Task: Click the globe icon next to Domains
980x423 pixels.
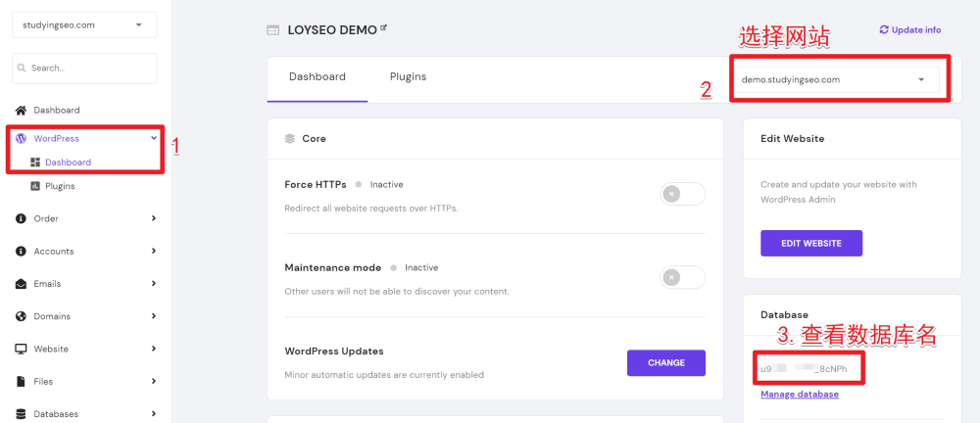Action: point(22,316)
